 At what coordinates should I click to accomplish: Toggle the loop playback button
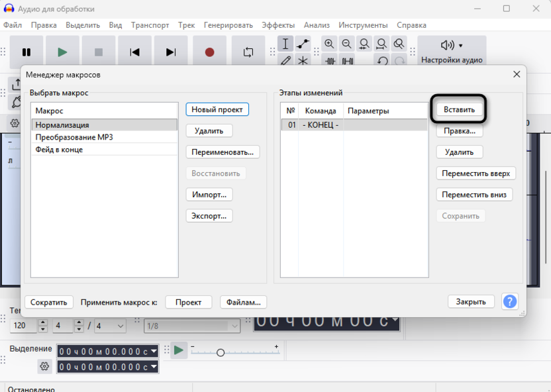[248, 52]
